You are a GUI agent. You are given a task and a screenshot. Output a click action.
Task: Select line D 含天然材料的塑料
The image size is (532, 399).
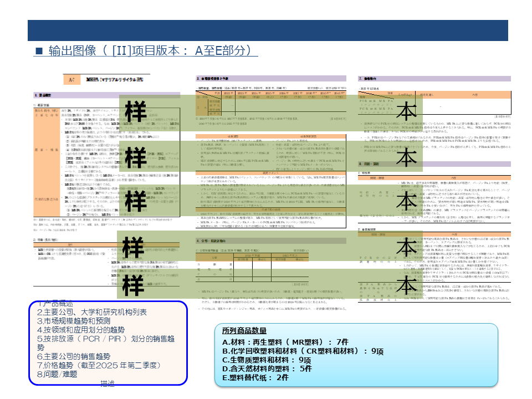tap(267, 369)
